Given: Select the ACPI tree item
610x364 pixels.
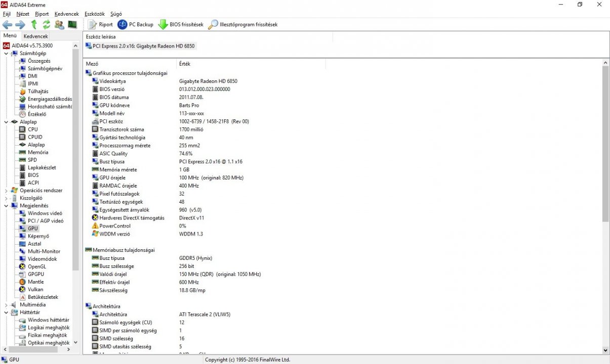Looking at the screenshot, I should (33, 183).
